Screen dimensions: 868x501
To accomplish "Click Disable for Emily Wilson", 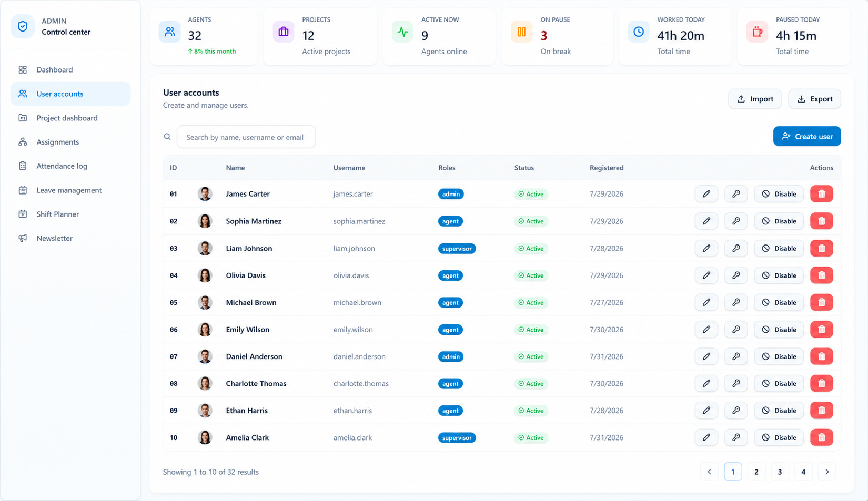I will [779, 330].
